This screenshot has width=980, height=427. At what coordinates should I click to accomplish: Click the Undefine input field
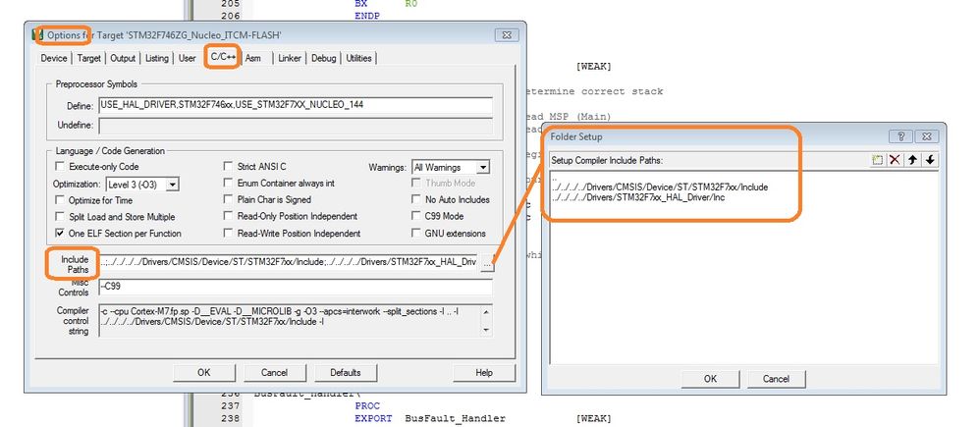pyautogui.click(x=295, y=125)
